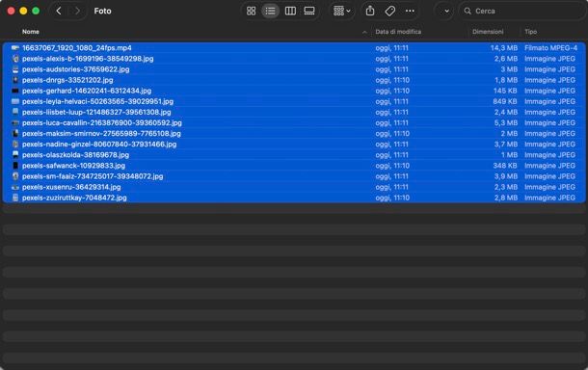Click the magnifying glass search icon
Viewport: 588px width, 370px height.
(x=468, y=11)
